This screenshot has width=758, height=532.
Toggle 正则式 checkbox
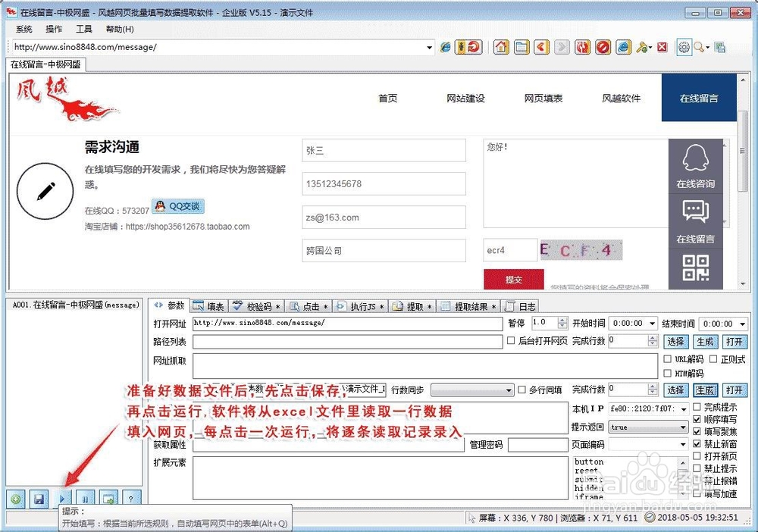coord(713,359)
